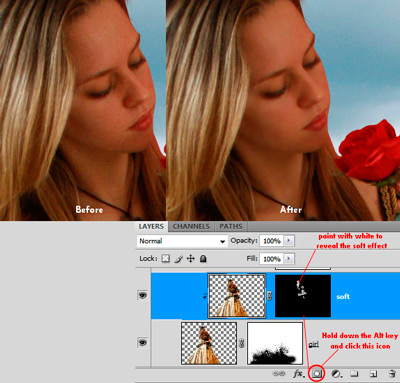Select the girl layer image thumbnail
This screenshot has width=400, height=383.
coord(209,343)
